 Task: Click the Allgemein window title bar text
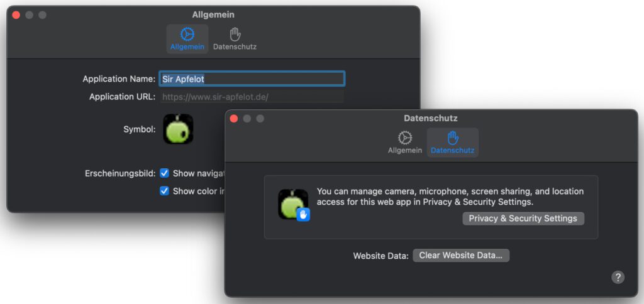(213, 14)
